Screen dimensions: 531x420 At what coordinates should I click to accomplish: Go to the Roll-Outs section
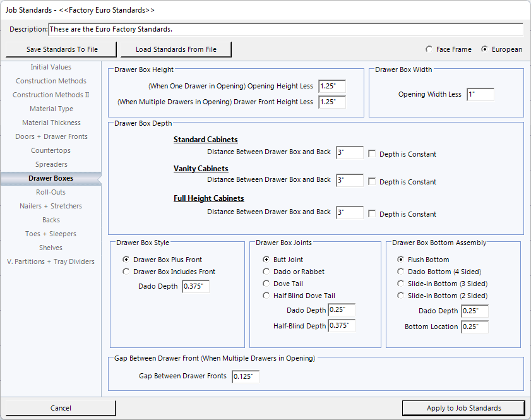point(51,192)
